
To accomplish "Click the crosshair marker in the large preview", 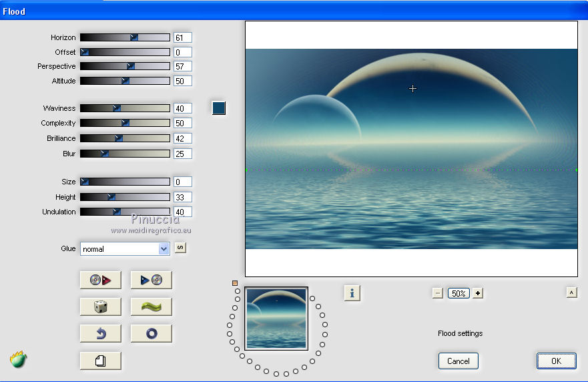I will [412, 89].
